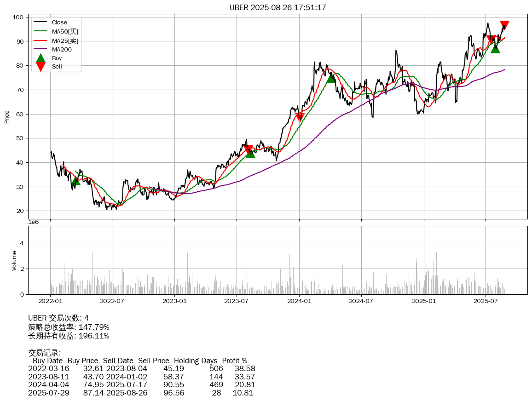Click the 2024-01 x-axis date label
This screenshot has height=401, width=532.
tap(299, 301)
